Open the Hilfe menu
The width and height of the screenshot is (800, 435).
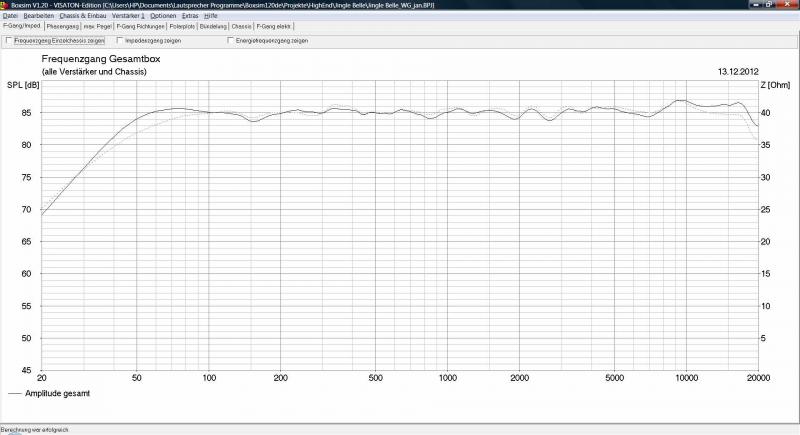click(211, 16)
